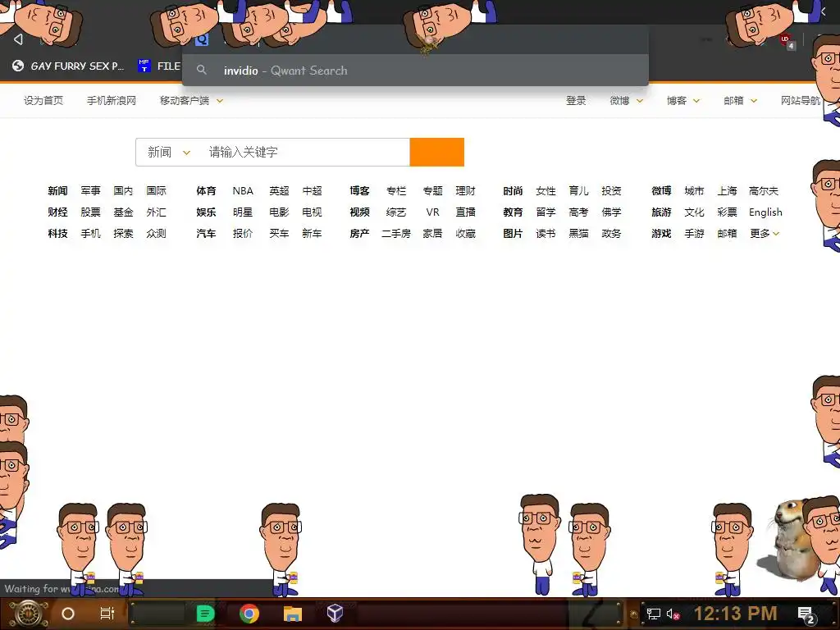Click the 登录 login link

(x=576, y=101)
